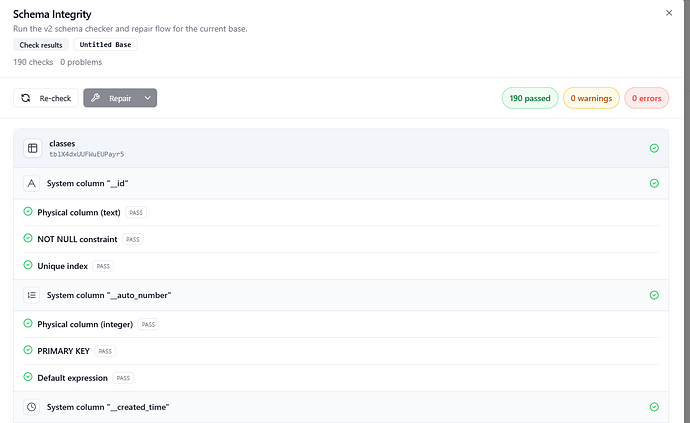Select the Check results tab
This screenshot has height=423, width=690.
[41, 45]
